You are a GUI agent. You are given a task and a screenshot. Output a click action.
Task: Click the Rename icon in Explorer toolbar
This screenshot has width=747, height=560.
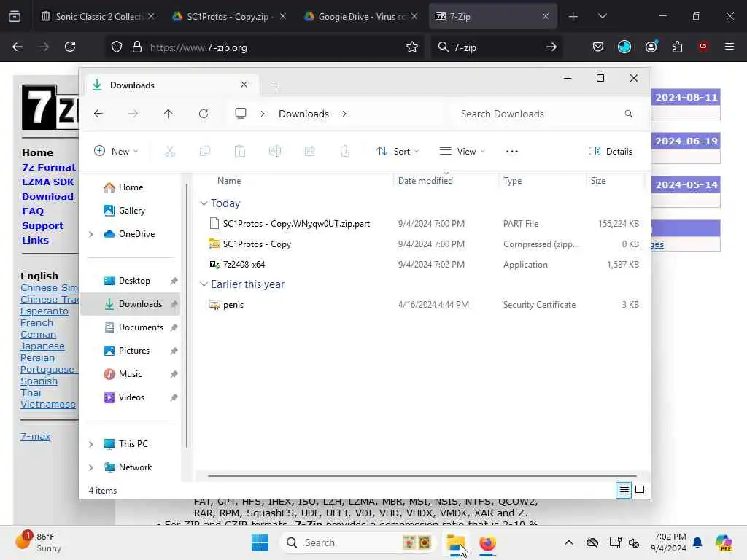point(275,152)
